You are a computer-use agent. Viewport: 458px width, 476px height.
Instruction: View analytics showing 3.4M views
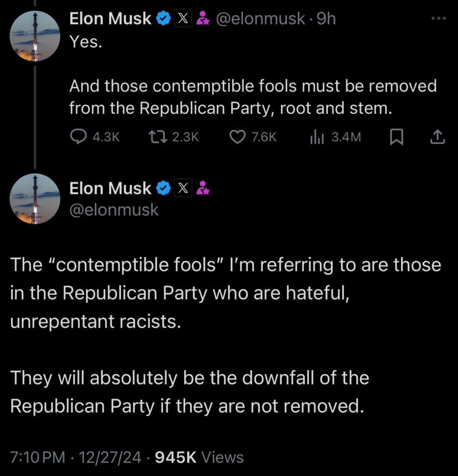click(x=316, y=137)
